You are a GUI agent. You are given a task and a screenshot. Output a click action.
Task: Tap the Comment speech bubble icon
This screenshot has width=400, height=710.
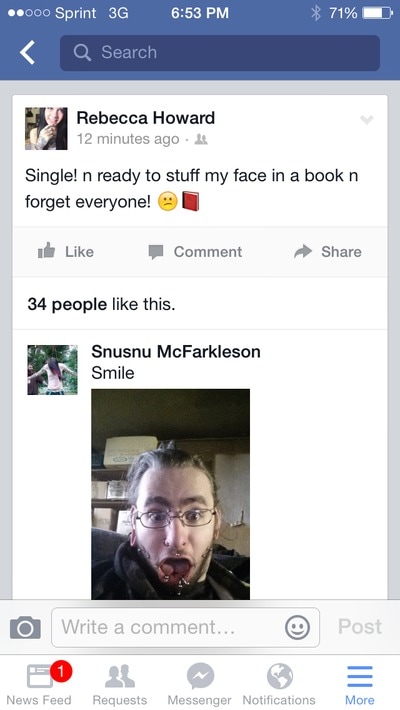coord(156,252)
